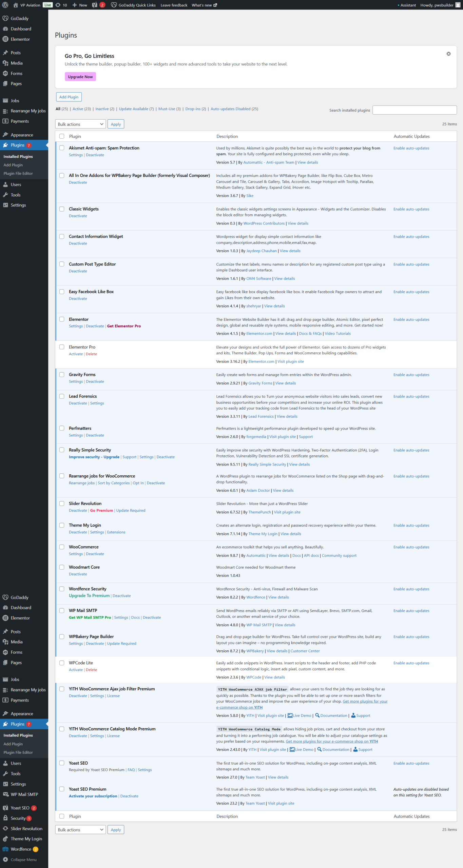Enable auto-updates for Akismet Anti-spam
Viewport: 463px width, 868px height.
point(411,148)
